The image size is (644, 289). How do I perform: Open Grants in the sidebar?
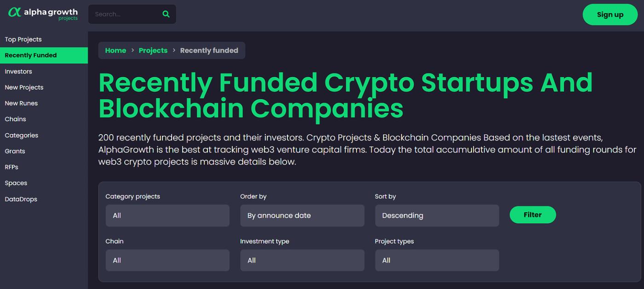[15, 151]
